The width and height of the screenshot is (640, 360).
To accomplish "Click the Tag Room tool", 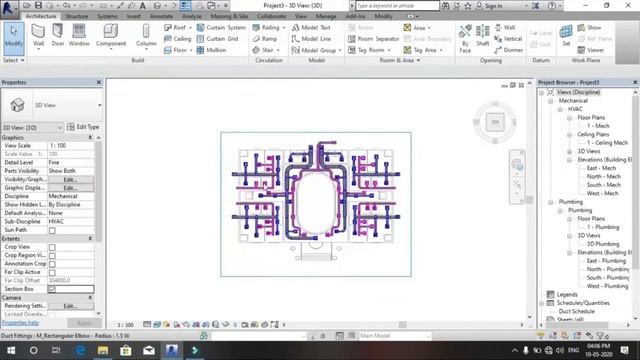I will coord(369,50).
